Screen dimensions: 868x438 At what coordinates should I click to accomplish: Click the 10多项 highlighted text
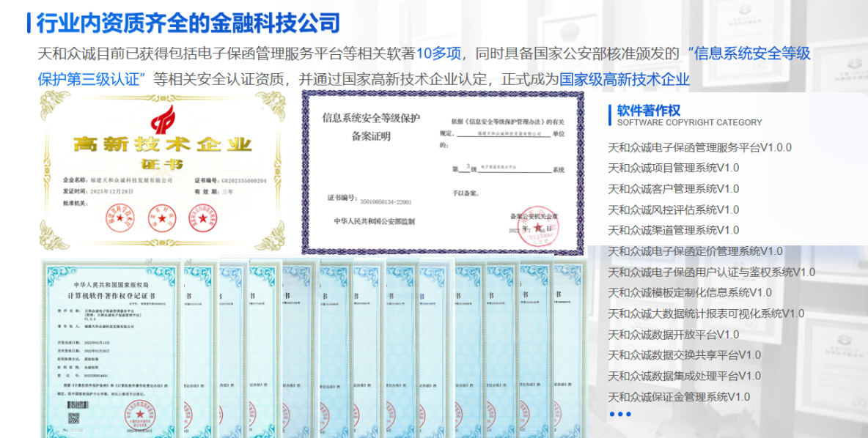coord(438,53)
